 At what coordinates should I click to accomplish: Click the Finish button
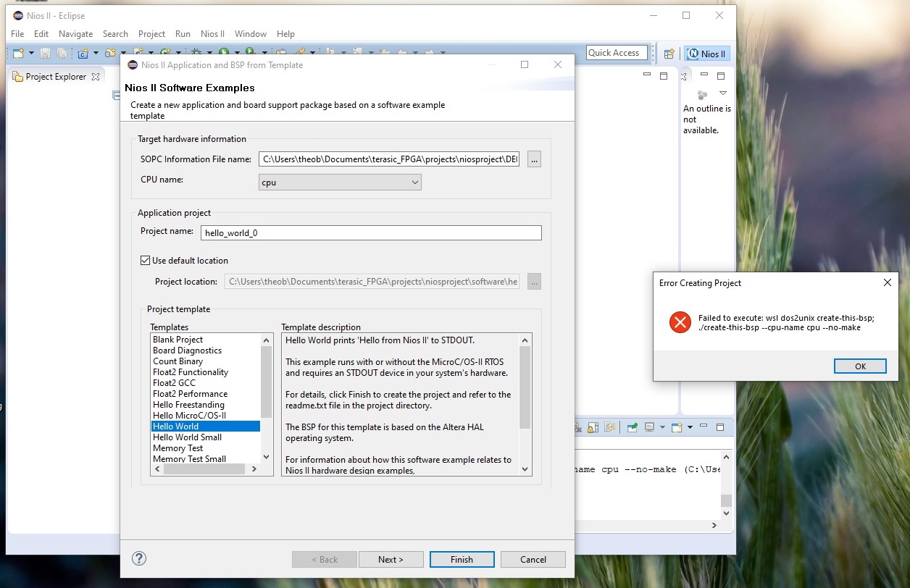click(x=462, y=559)
